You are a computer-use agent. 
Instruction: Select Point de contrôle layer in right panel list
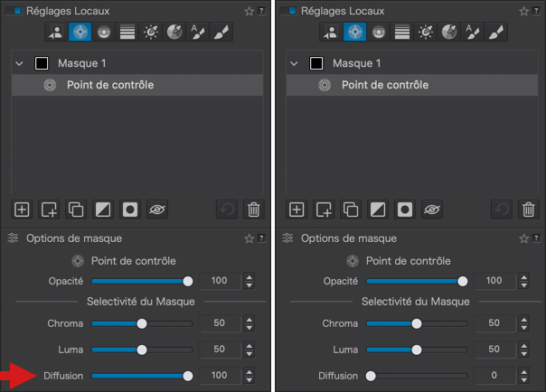click(x=384, y=85)
